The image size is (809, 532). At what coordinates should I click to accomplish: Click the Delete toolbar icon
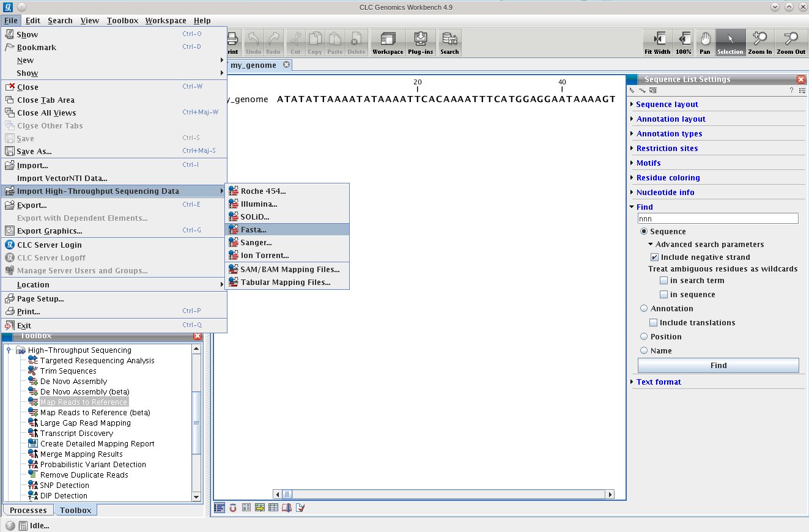pos(356,42)
